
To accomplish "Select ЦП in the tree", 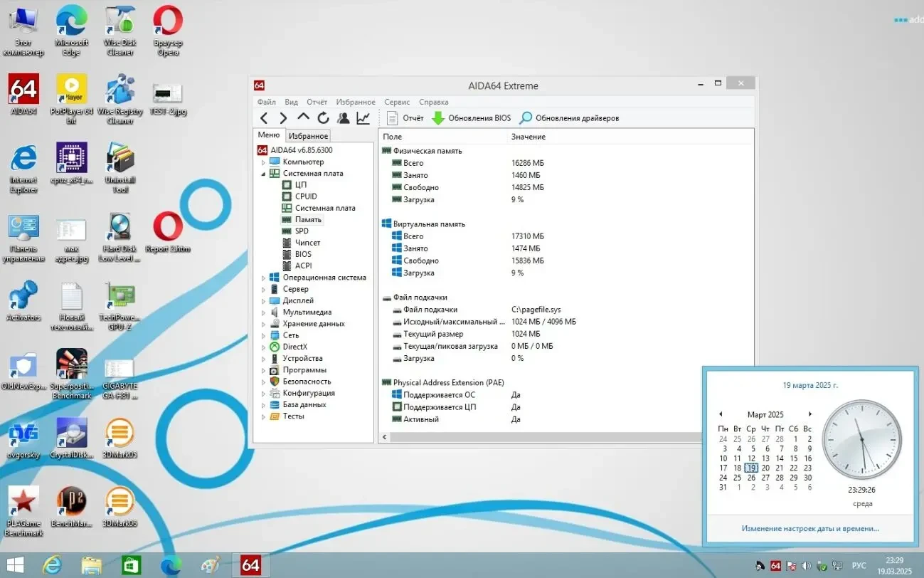I will click(301, 185).
